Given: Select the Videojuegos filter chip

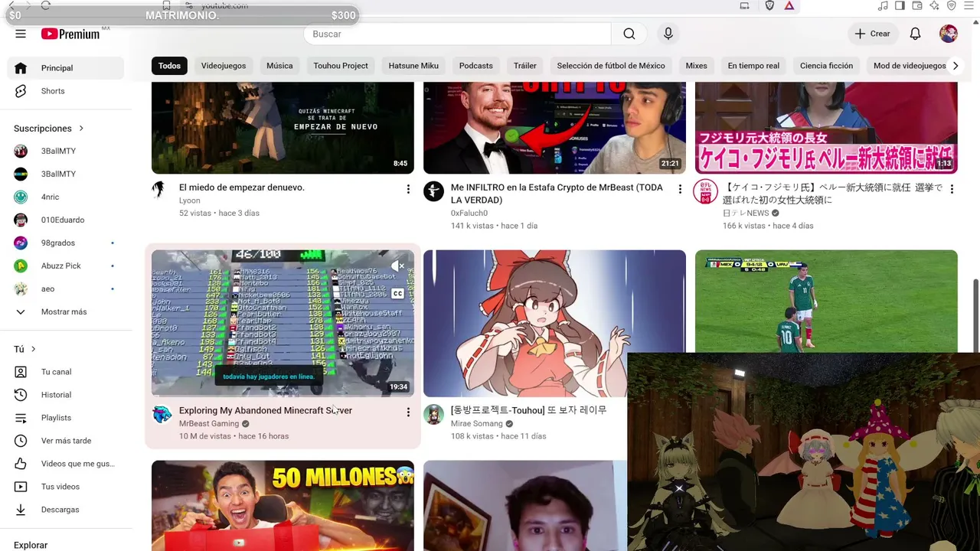Looking at the screenshot, I should pos(224,66).
